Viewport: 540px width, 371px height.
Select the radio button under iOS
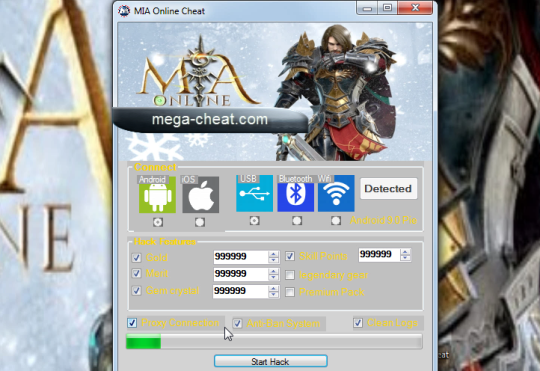[200, 222]
